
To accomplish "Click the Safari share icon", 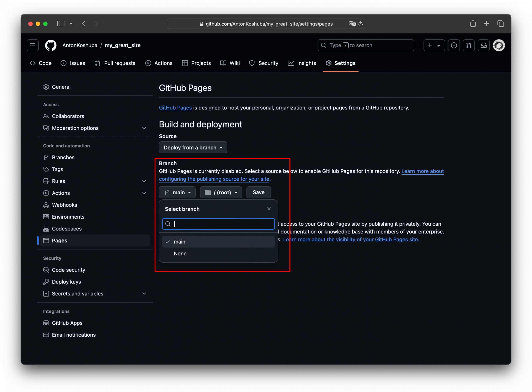I will click(x=473, y=23).
